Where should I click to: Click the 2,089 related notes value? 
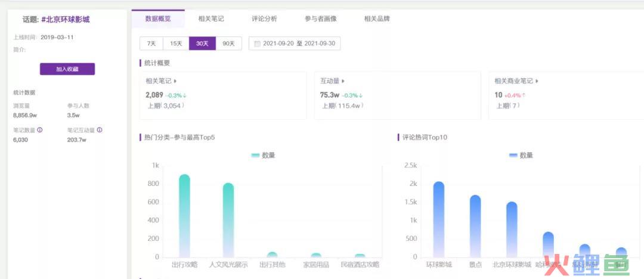tap(154, 95)
